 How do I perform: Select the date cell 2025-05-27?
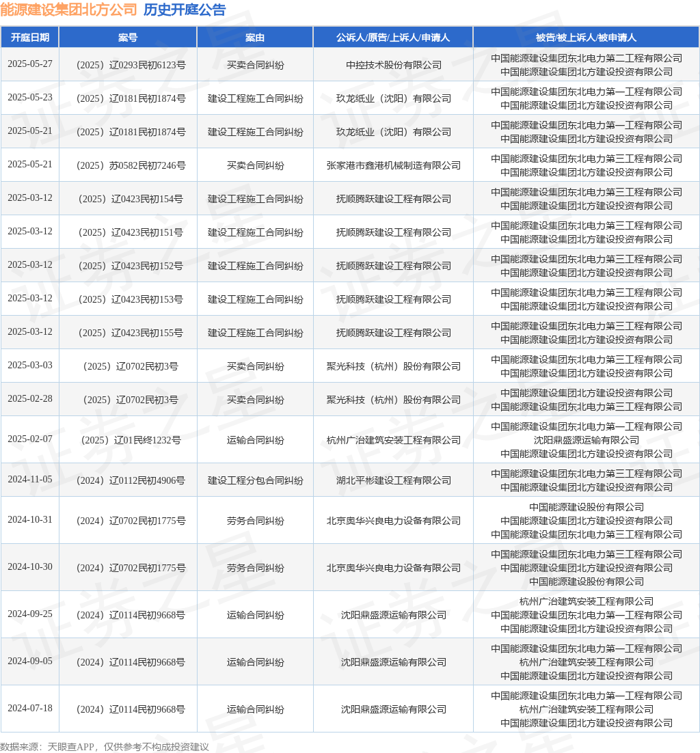tap(30, 64)
